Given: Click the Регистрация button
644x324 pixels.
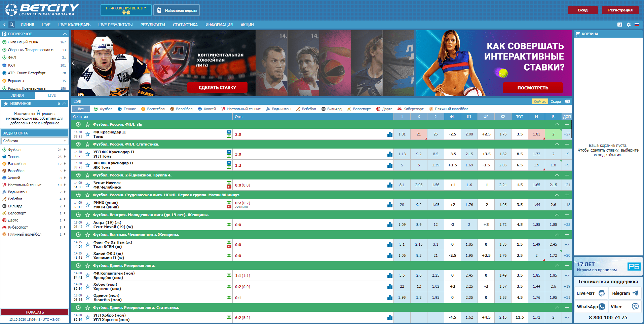Looking at the screenshot, I should click(620, 10).
